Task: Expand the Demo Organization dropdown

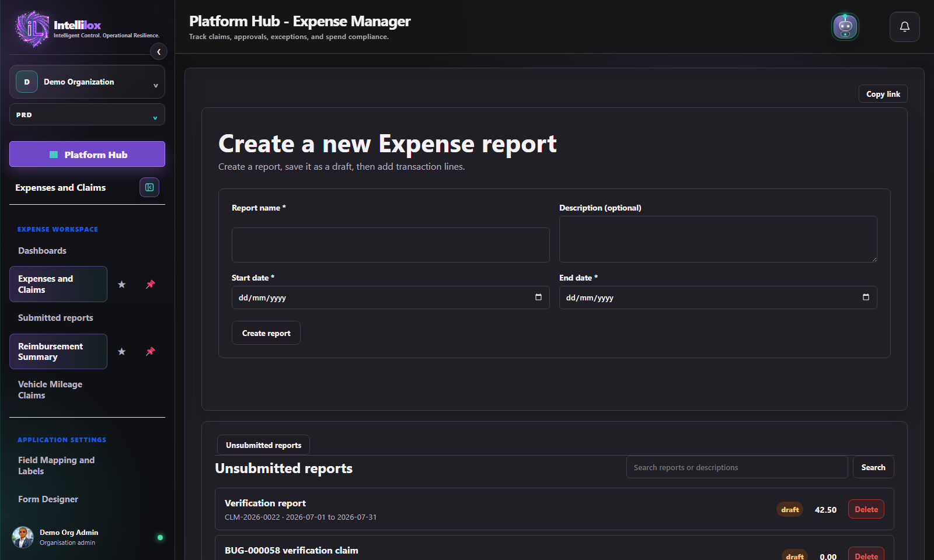Action: point(87,82)
